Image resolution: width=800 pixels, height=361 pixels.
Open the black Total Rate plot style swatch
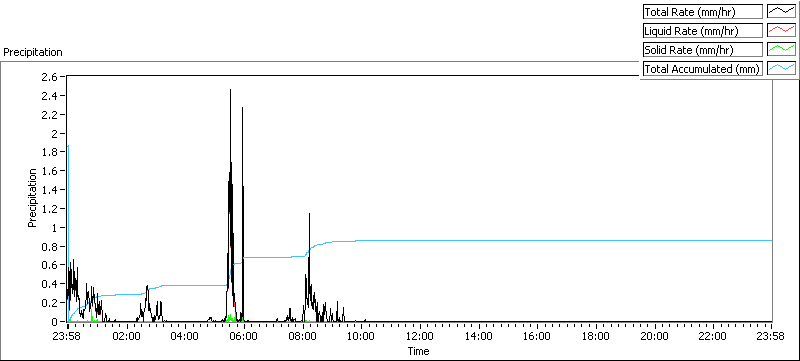coord(782,12)
